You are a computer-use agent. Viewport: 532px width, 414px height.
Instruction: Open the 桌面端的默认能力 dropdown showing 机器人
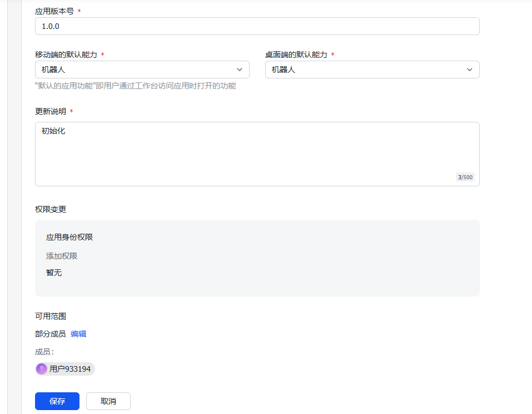pos(372,70)
